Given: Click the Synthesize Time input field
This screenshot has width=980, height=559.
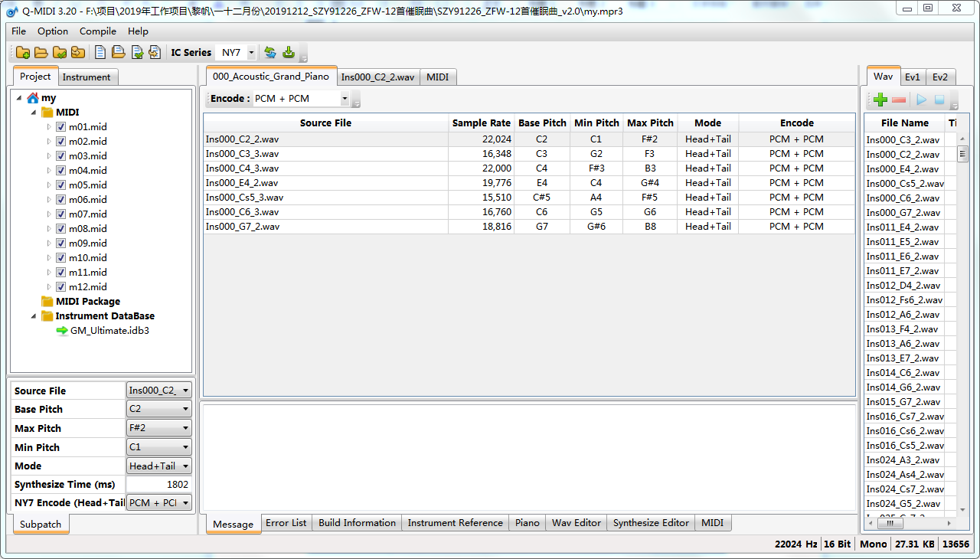Looking at the screenshot, I should [158, 485].
